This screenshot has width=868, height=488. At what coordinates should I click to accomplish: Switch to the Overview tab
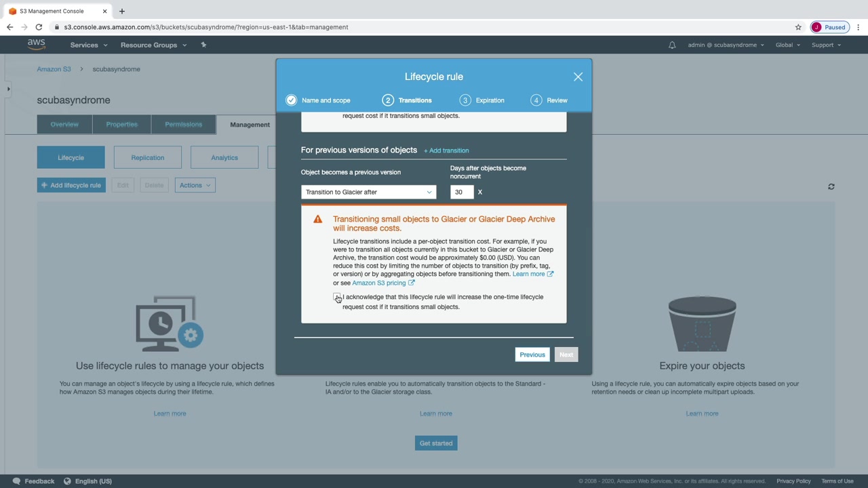pos(64,124)
